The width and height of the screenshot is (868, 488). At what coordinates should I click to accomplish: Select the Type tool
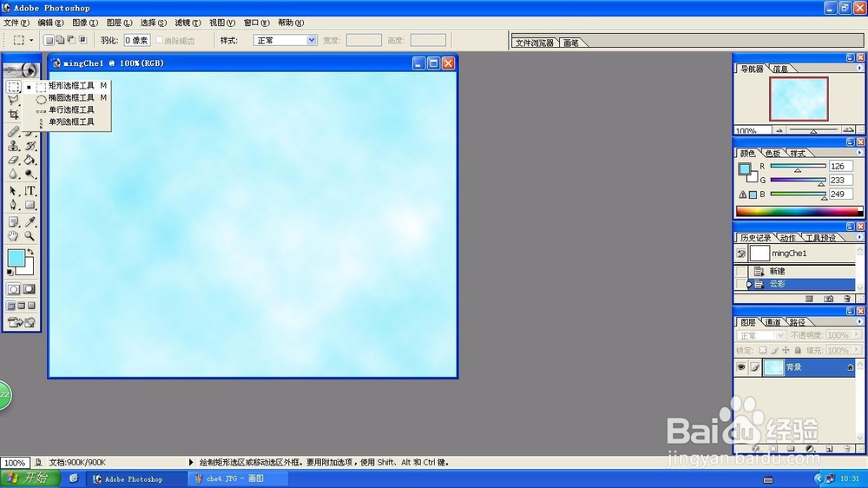(30, 191)
